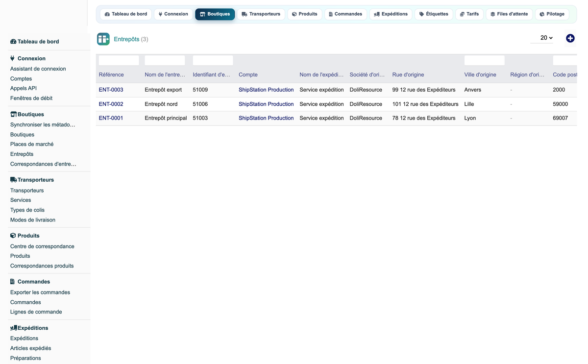
Task: Click the Entrepôt export name cell
Action: (164, 90)
